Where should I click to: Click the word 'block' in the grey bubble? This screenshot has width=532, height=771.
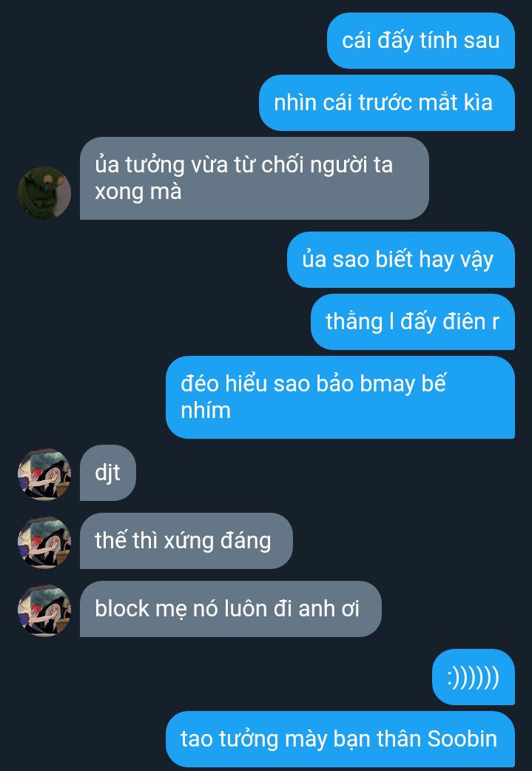(x=122, y=609)
